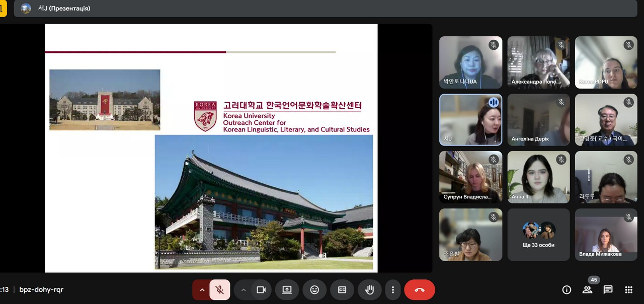Toggle the camera on or off

[x=261, y=290]
